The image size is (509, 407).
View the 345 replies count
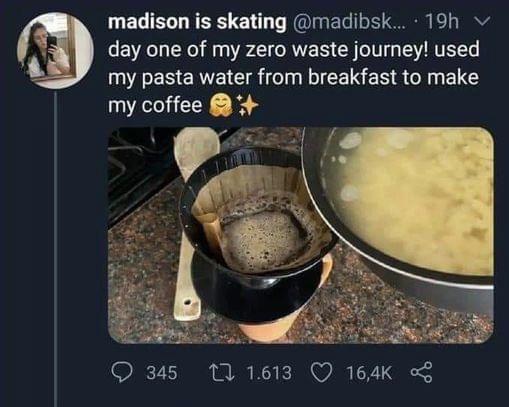[162, 373]
